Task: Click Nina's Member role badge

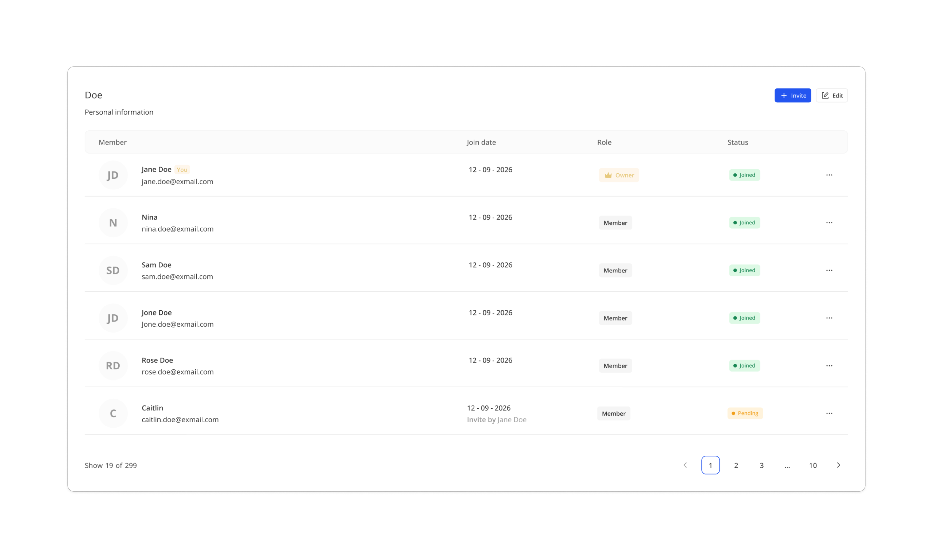Action: 615,223
